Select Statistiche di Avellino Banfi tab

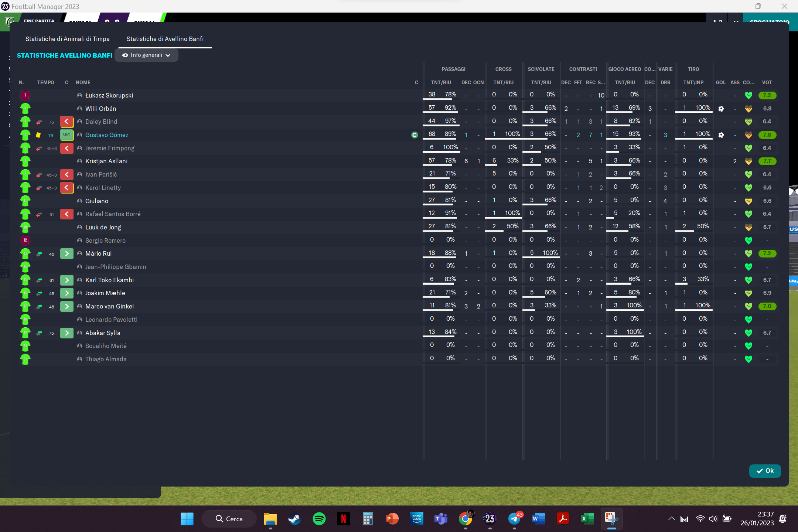165,39
